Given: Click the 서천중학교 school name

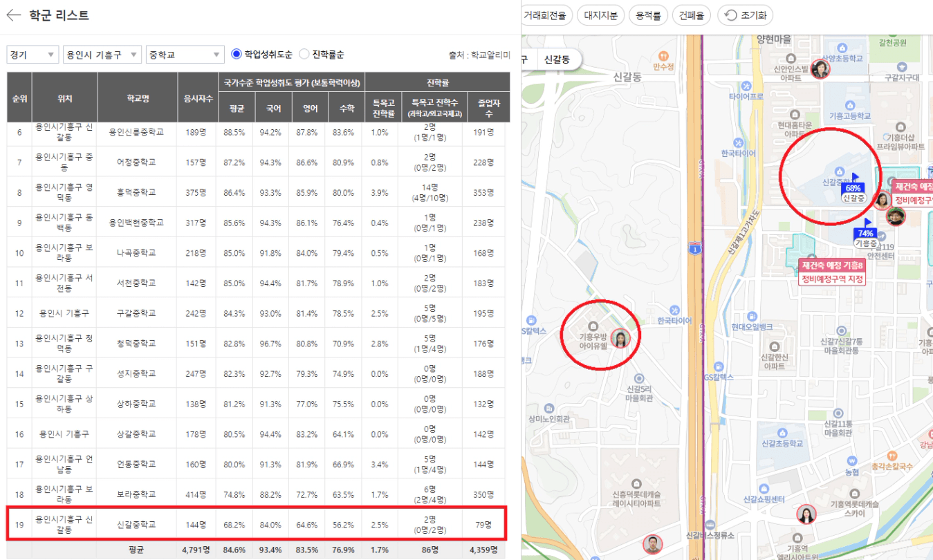Looking at the screenshot, I should (136, 283).
